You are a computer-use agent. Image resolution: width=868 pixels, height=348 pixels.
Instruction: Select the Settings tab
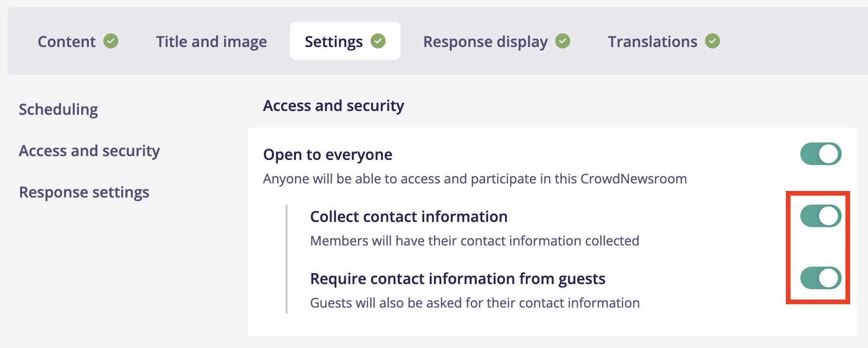[334, 41]
